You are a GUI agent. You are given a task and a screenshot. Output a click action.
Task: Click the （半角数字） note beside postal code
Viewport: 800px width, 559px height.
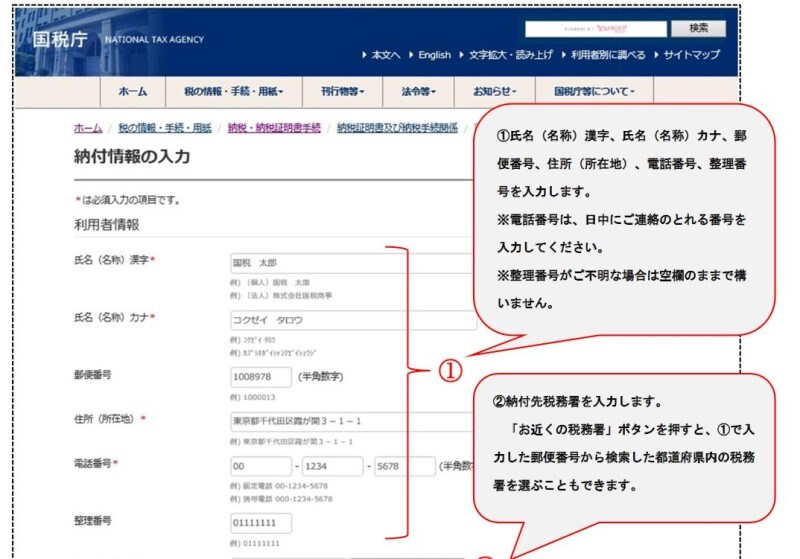tap(320, 377)
